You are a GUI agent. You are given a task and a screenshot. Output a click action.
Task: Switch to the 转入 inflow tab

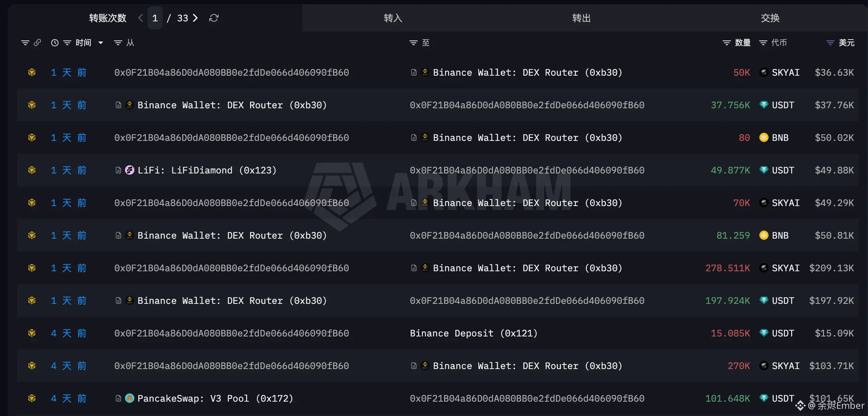tap(393, 18)
